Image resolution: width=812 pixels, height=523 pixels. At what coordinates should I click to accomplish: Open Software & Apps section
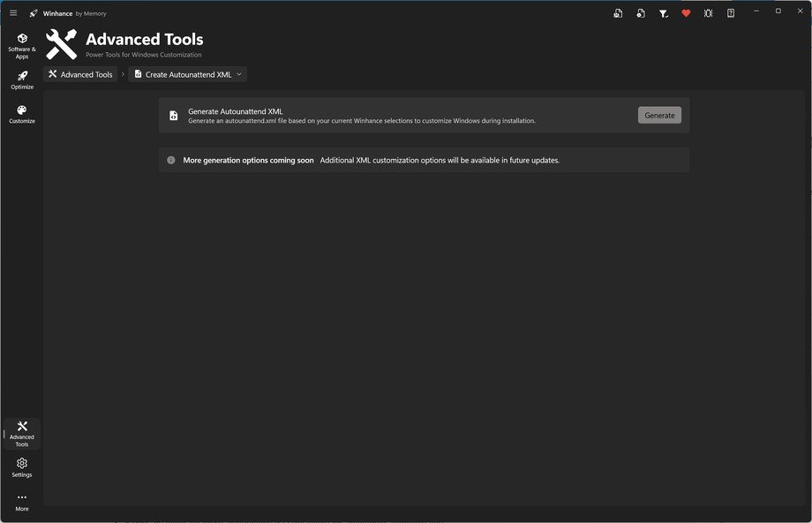point(22,45)
